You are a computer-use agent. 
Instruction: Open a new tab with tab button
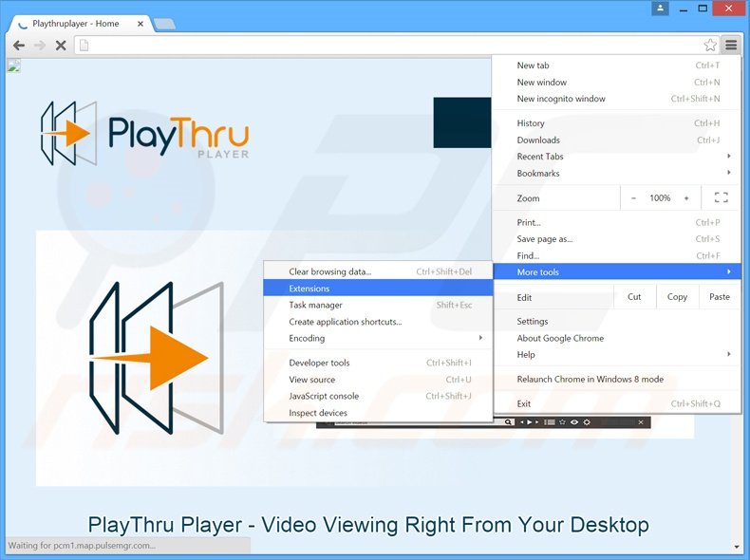(x=163, y=24)
